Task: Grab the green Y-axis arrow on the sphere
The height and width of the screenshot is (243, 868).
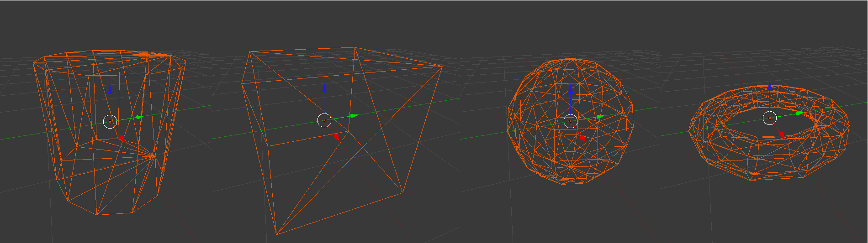Action: point(599,117)
